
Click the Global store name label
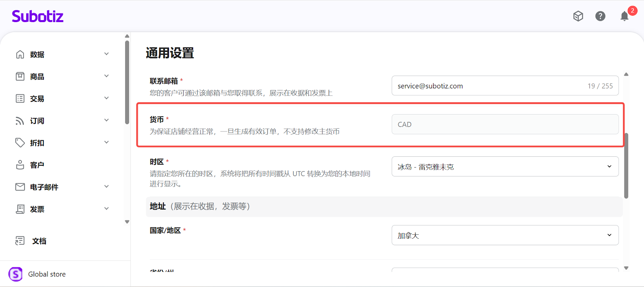(x=47, y=274)
